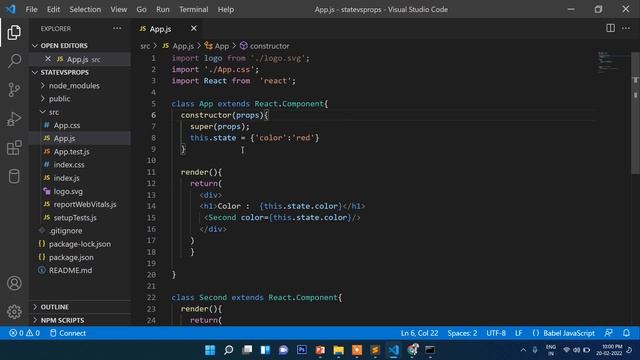Change encoding via UTF-8 indicator

496,333
